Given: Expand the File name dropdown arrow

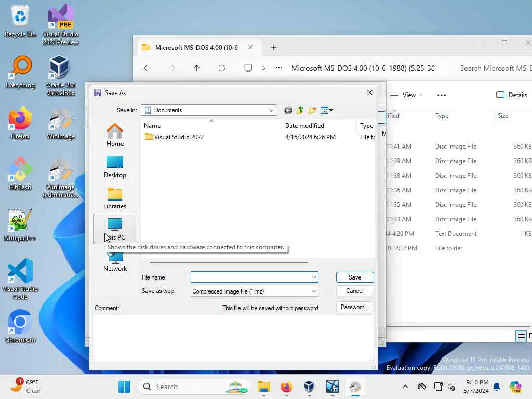Looking at the screenshot, I should coord(313,277).
